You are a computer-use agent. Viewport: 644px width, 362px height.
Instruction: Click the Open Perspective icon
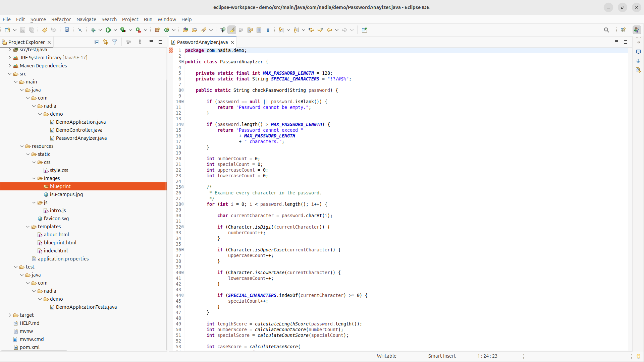(623, 30)
